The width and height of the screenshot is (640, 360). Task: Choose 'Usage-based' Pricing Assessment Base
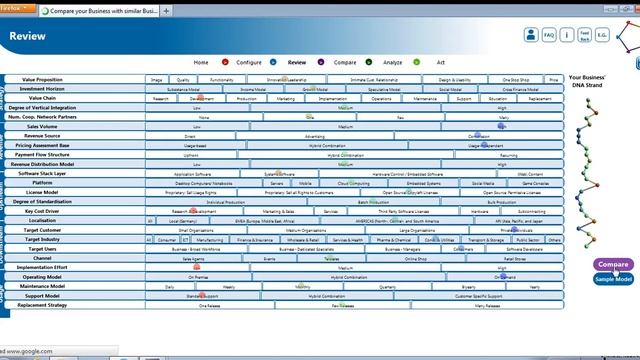(196, 146)
